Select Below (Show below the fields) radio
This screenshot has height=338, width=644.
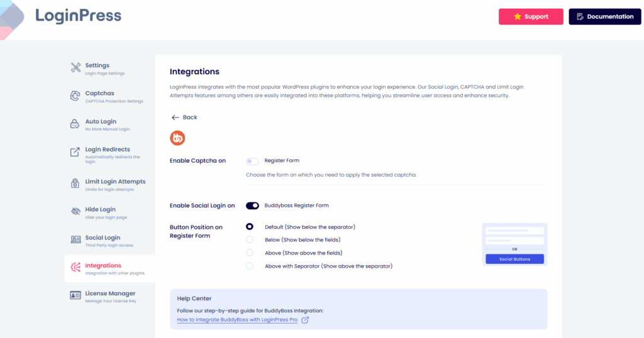tap(250, 240)
